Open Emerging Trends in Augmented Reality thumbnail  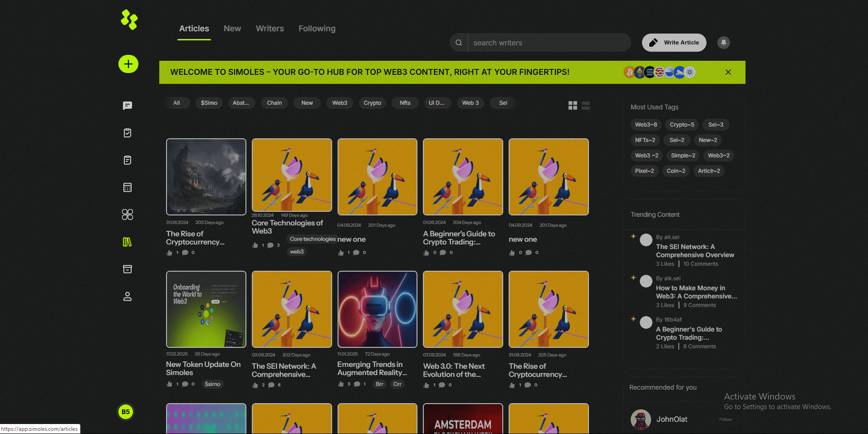(377, 309)
